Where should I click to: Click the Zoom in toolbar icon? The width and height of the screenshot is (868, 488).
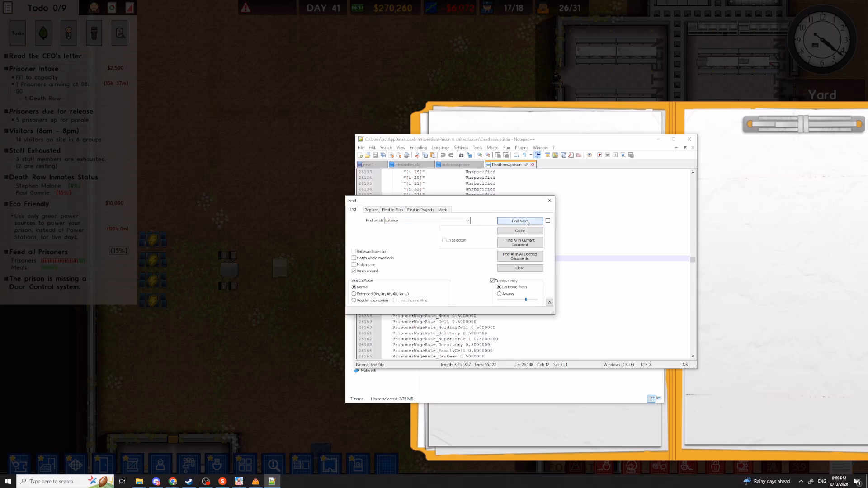coord(480,155)
